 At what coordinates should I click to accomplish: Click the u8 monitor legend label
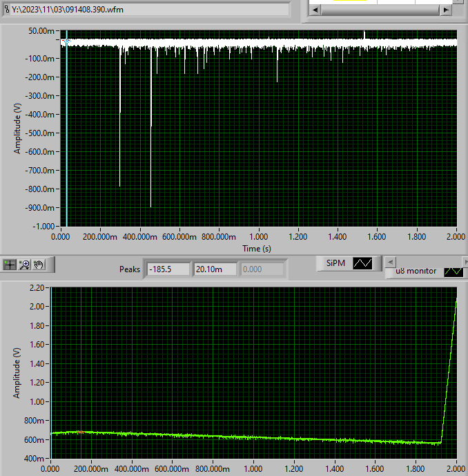(416, 271)
